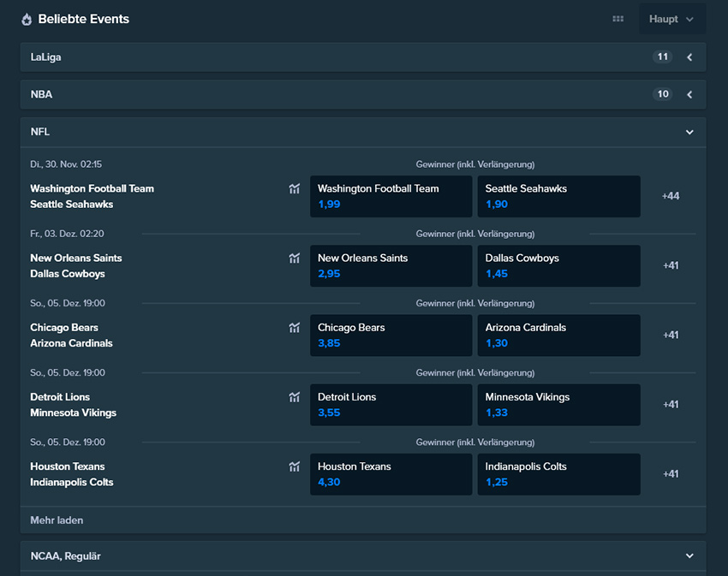The width and height of the screenshot is (728, 576).
Task: Click the NCAA, Regulär header title
Action: click(65, 556)
